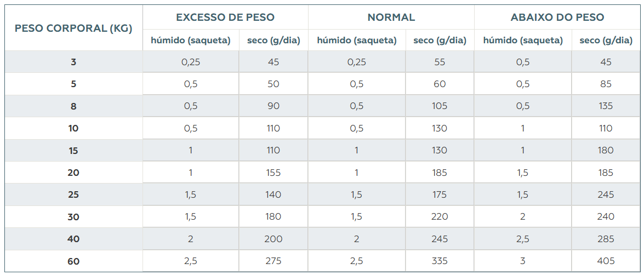Click the 275 dry food cell
The image size is (644, 275).
coord(273,261)
